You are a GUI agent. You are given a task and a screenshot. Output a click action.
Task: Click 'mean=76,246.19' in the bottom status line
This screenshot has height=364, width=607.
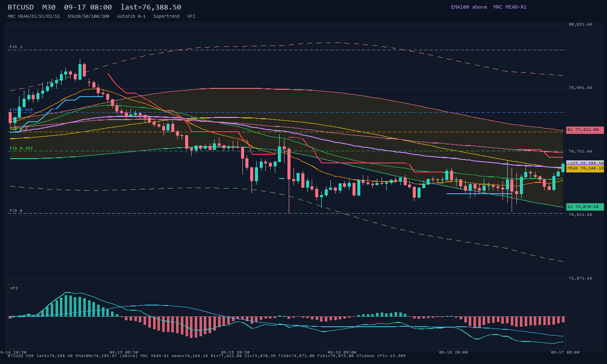190,356
